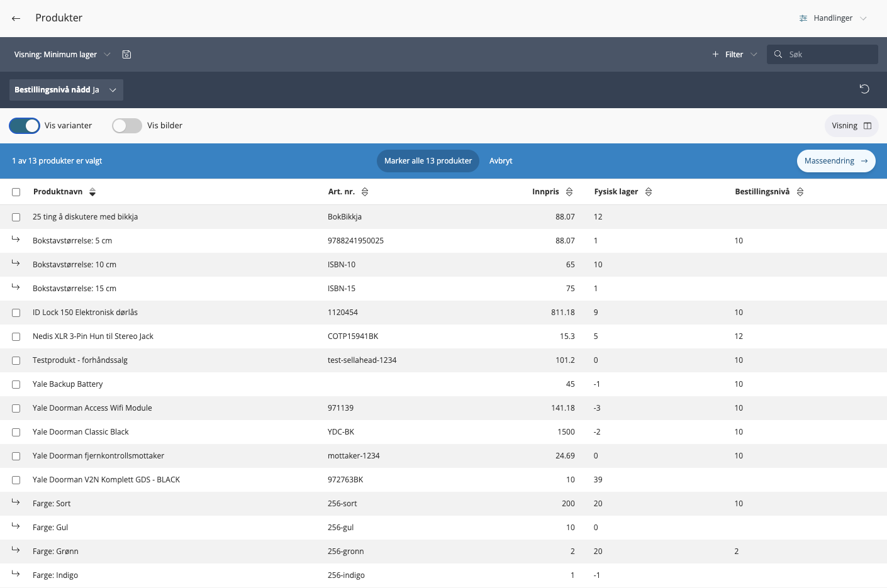
Task: Click the variant arrow for Farge: Indigo
Action: point(16,574)
